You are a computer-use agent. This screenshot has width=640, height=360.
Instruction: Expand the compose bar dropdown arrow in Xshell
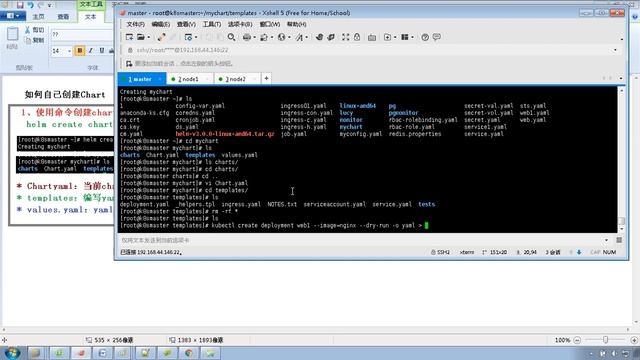click(x=607, y=240)
